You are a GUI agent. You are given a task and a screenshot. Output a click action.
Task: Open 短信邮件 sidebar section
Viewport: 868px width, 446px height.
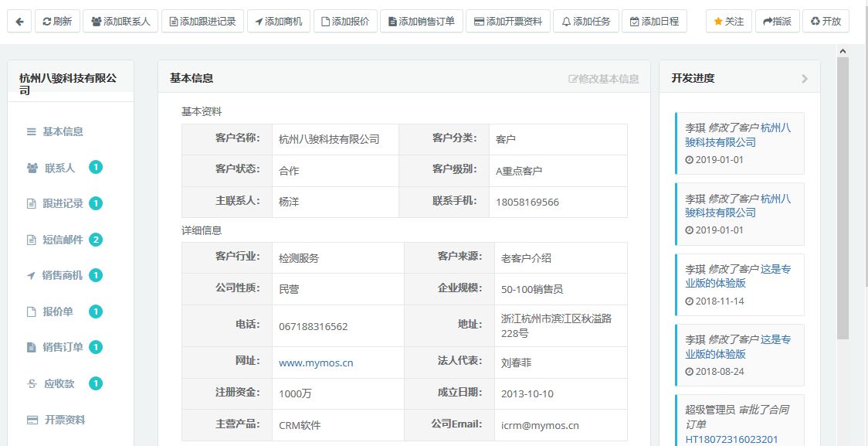tap(63, 240)
